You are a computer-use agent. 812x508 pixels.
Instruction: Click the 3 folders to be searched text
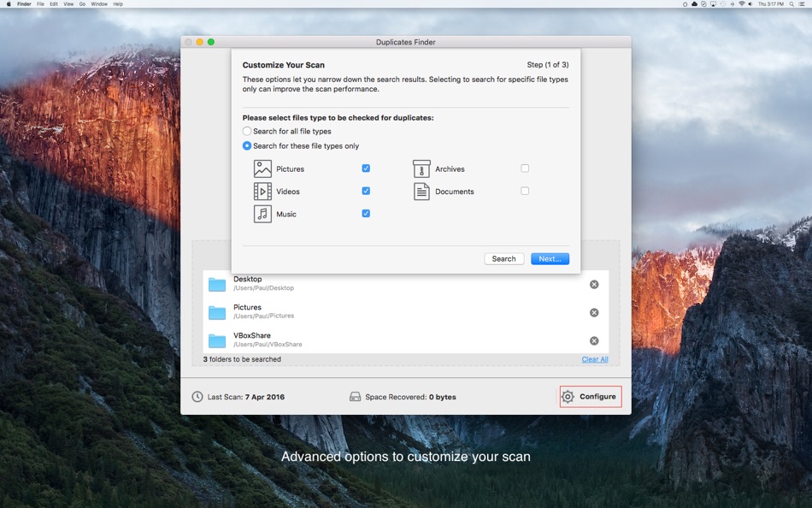tap(242, 359)
